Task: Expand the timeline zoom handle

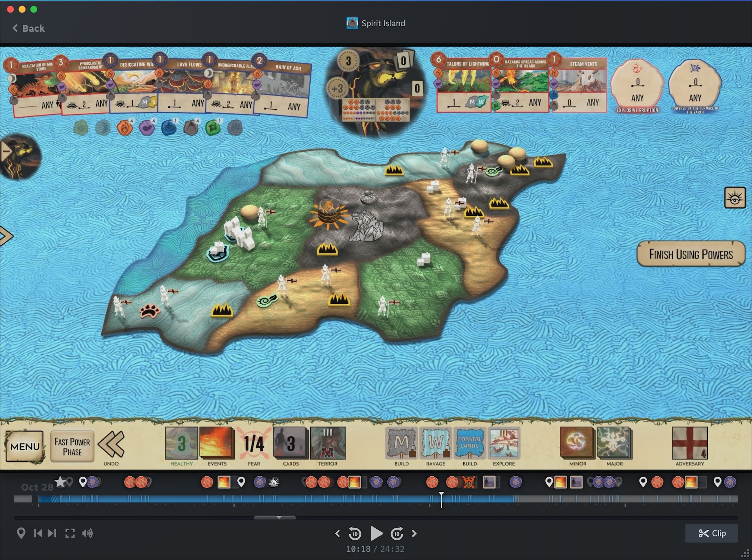Action: 278,518
